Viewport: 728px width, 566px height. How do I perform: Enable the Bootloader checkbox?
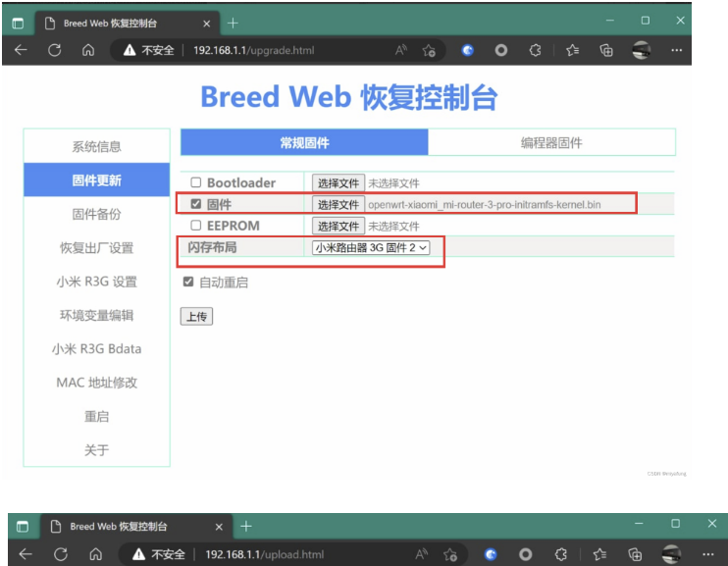(196, 183)
